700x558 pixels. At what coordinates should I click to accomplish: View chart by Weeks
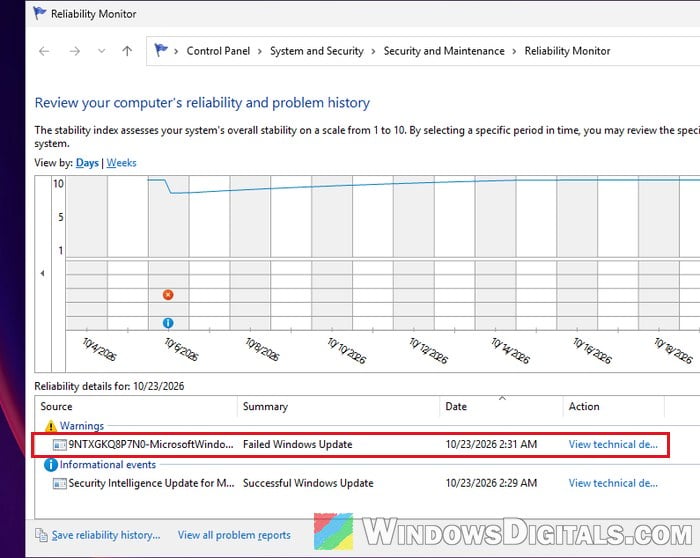121,163
